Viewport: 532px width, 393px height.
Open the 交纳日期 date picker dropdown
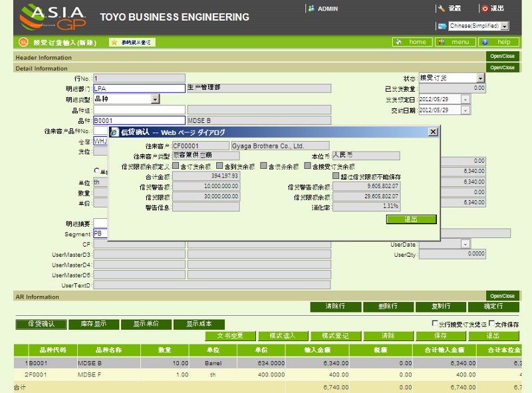click(x=465, y=110)
